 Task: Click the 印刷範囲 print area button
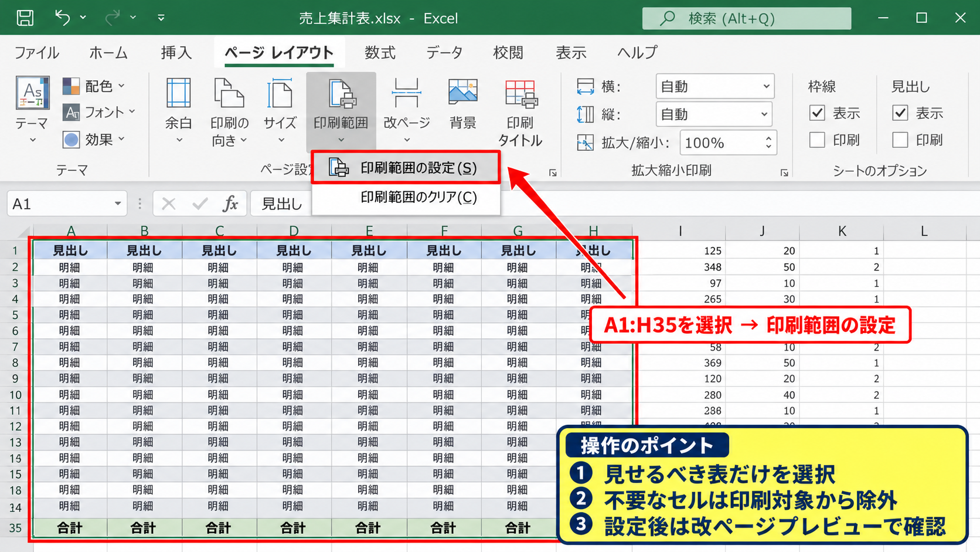click(341, 110)
